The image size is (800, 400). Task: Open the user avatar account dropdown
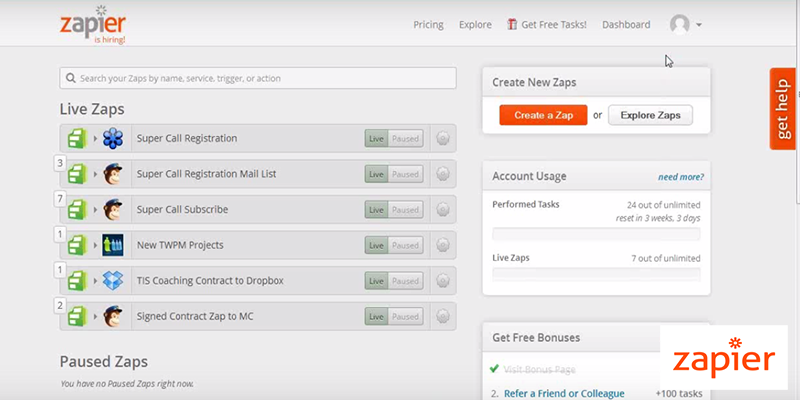coord(685,25)
